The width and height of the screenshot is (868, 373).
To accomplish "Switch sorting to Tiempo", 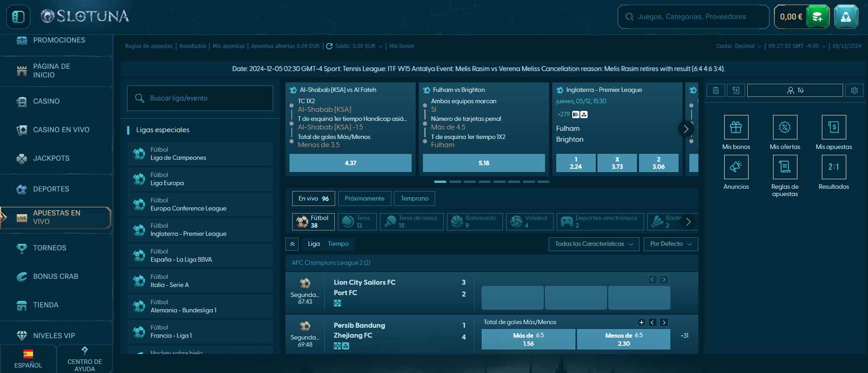I will coord(338,244).
